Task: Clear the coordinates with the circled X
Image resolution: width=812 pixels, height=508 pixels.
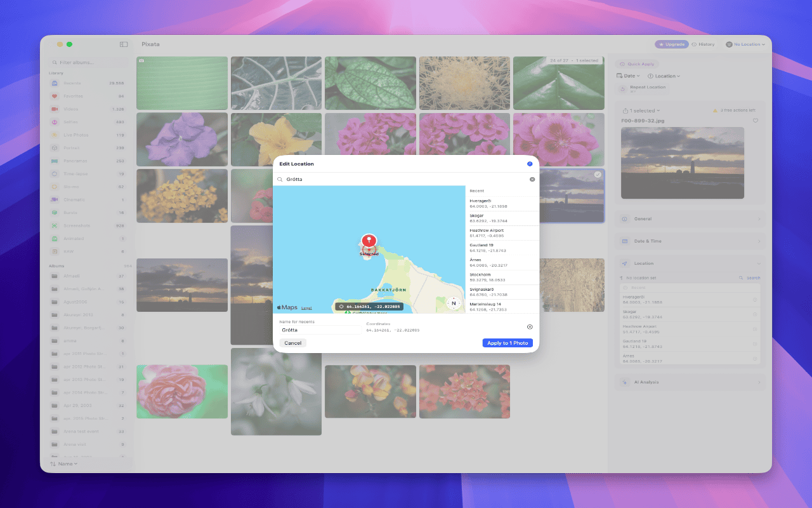Action: point(530,326)
